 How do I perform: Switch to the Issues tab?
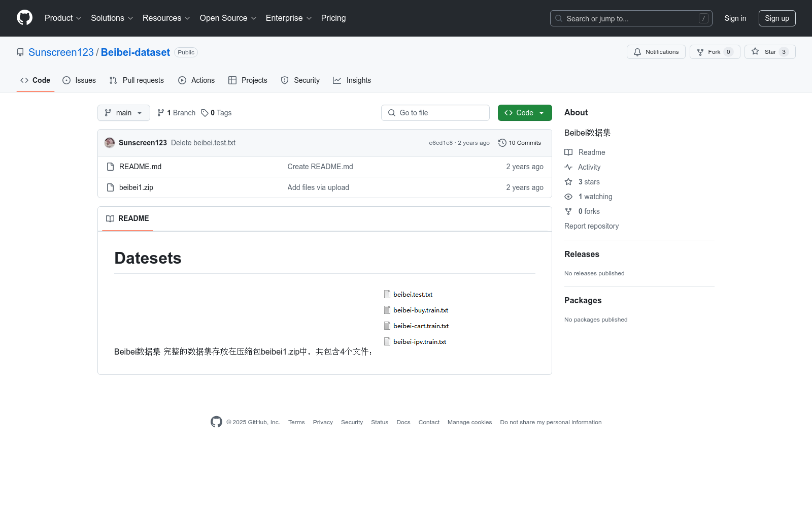pyautogui.click(x=79, y=80)
